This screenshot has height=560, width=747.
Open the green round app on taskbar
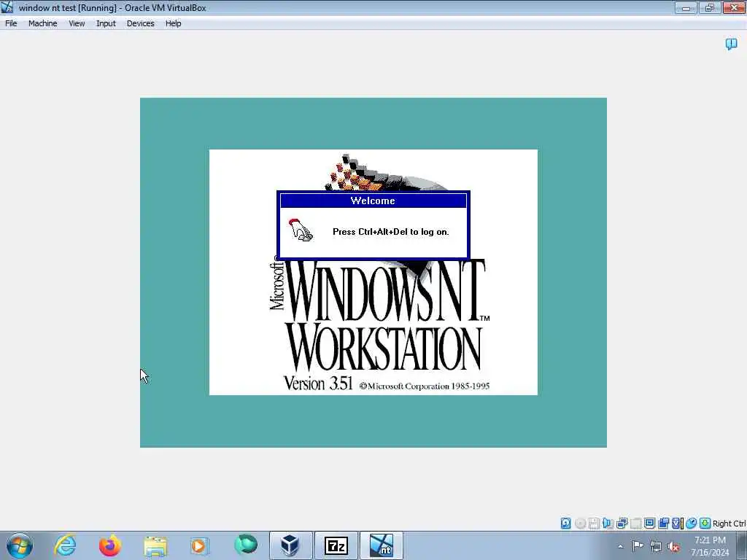pyautogui.click(x=246, y=545)
